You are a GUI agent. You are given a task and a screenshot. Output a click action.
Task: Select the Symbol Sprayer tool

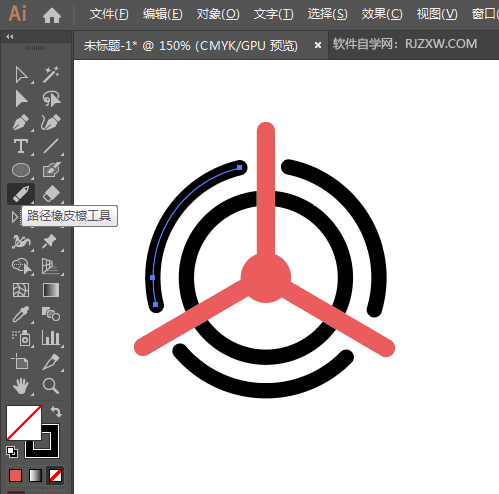[22, 338]
